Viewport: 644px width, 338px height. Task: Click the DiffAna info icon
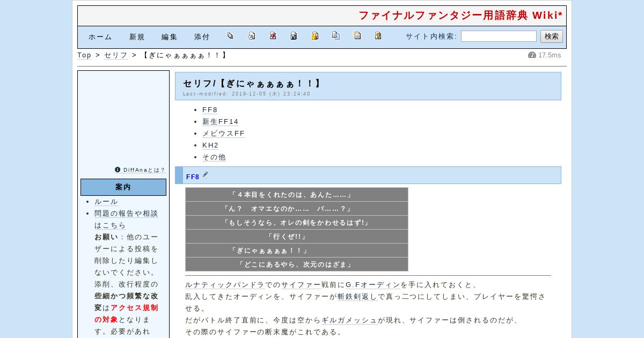(x=118, y=170)
